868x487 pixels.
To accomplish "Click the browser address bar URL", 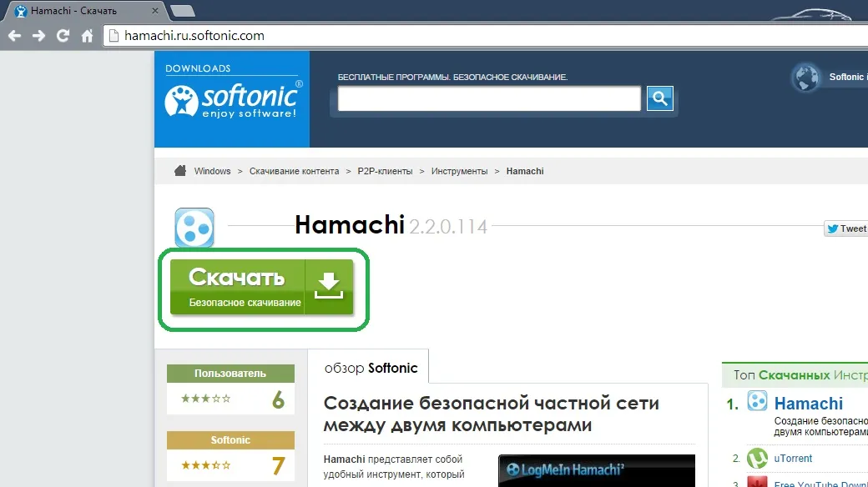I will point(194,36).
